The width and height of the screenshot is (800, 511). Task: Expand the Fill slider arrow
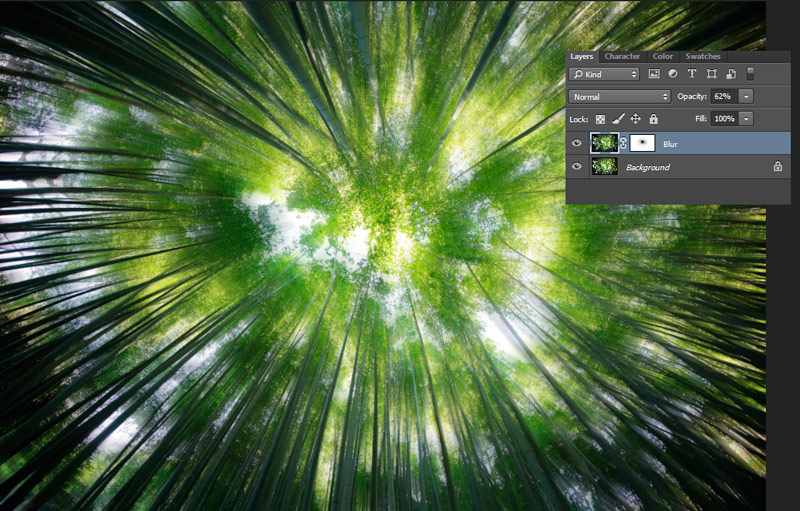[746, 119]
